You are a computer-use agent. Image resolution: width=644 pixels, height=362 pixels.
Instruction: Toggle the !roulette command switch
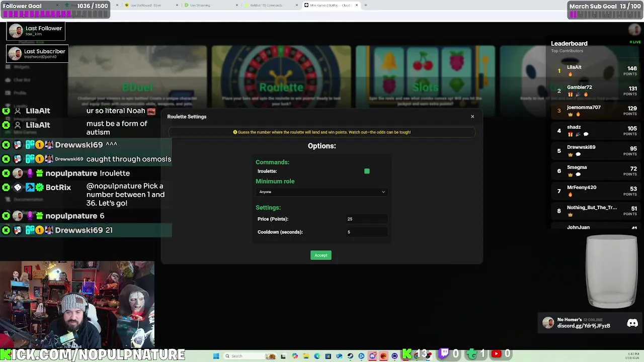click(x=367, y=171)
